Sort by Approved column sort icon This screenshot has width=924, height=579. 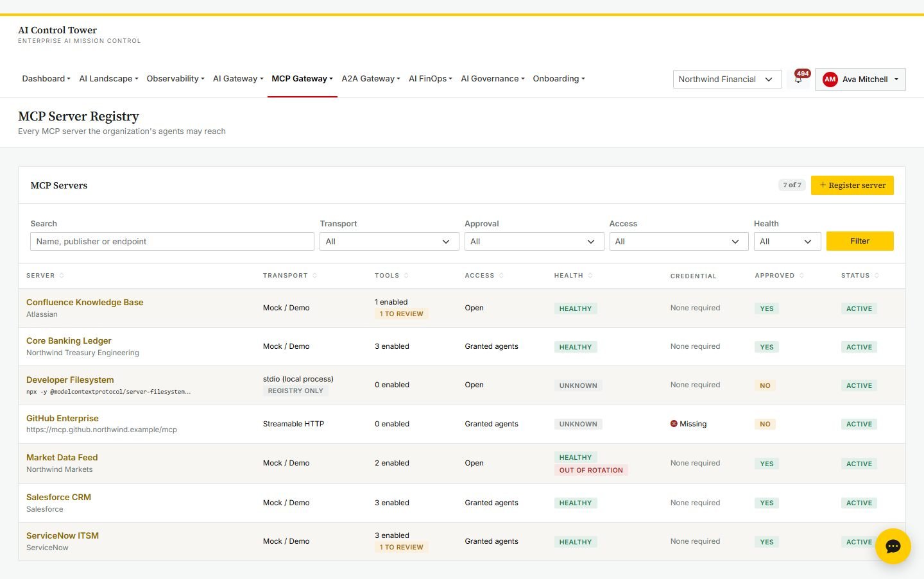point(801,276)
